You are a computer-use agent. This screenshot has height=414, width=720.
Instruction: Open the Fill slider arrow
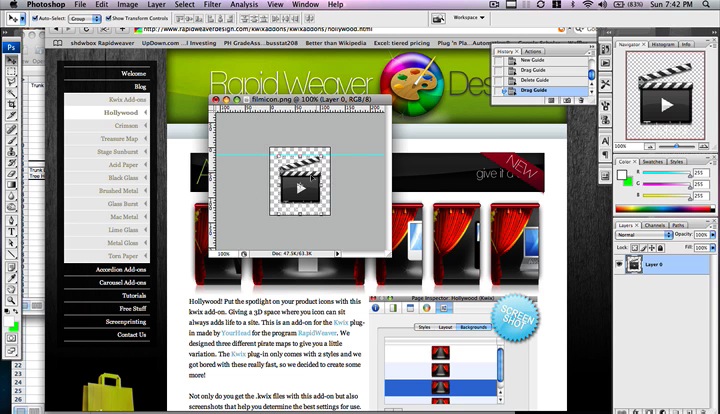[x=713, y=248]
